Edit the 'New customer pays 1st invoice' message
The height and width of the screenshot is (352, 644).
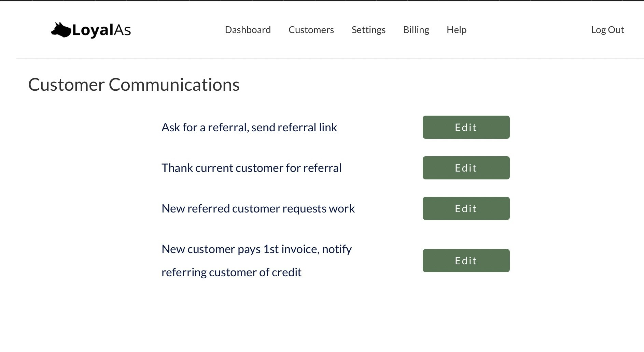coord(466,261)
